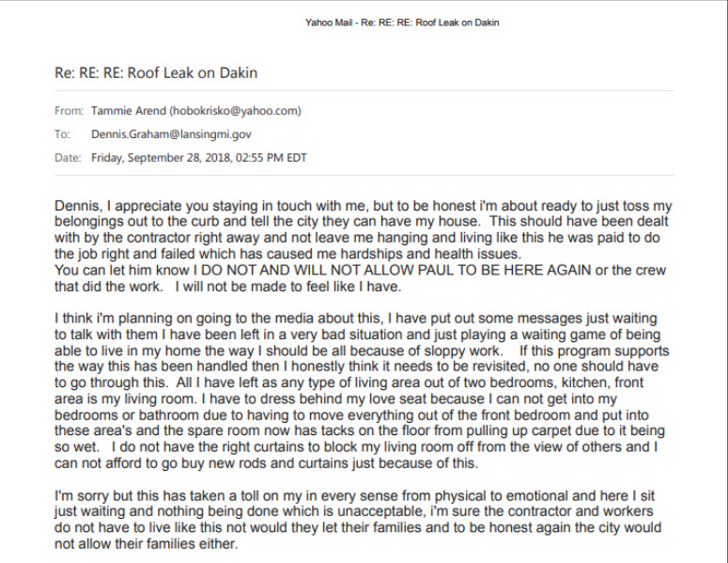Click the date Friday, September 28, 2018

click(x=162, y=158)
